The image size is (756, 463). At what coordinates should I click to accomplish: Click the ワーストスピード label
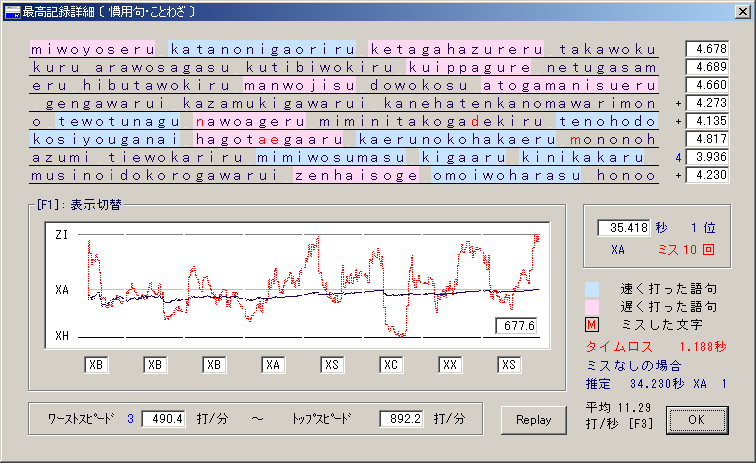click(81, 419)
